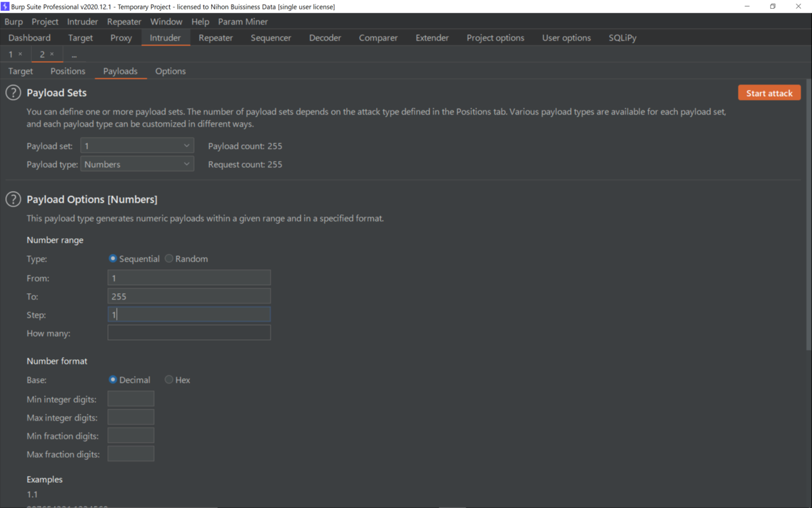Click the Burp Suite lightning app icon
The height and width of the screenshot is (508, 812).
[5, 6]
